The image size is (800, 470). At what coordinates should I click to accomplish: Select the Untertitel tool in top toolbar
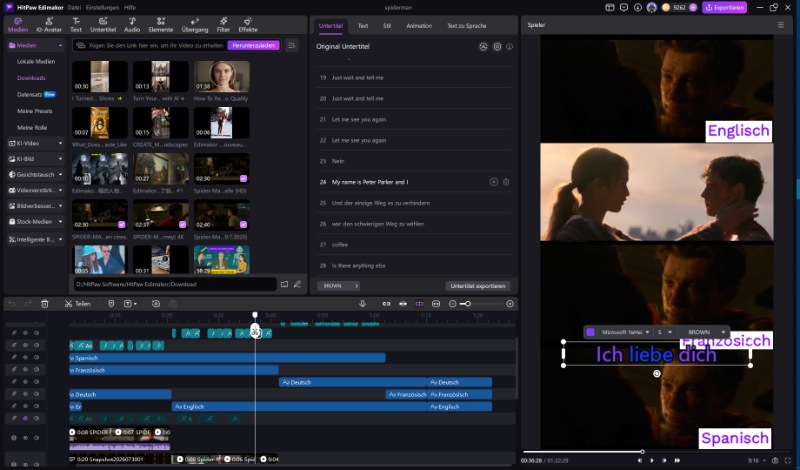pyautogui.click(x=103, y=24)
